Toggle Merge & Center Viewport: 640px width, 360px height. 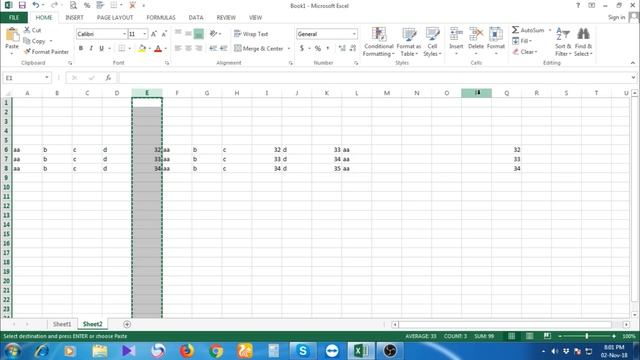[x=259, y=49]
